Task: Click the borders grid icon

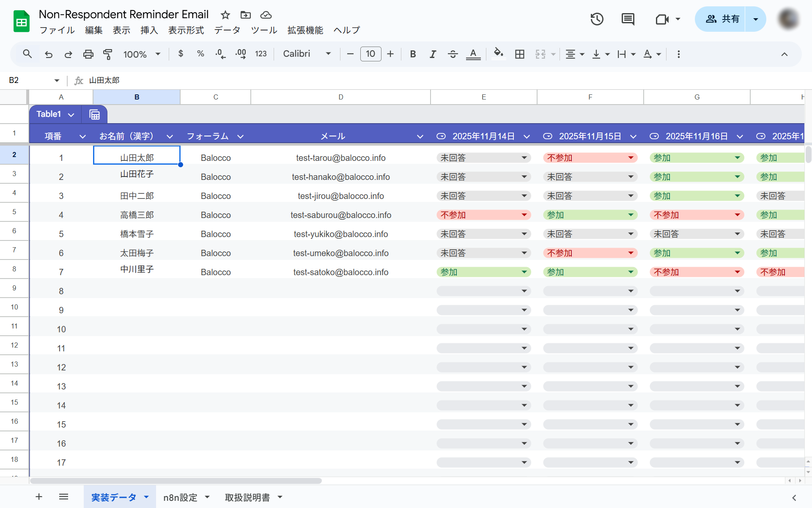Action: coord(520,54)
